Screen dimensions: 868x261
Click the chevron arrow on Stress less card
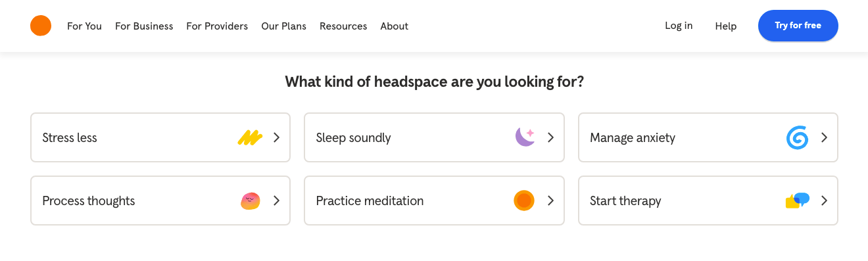277,137
